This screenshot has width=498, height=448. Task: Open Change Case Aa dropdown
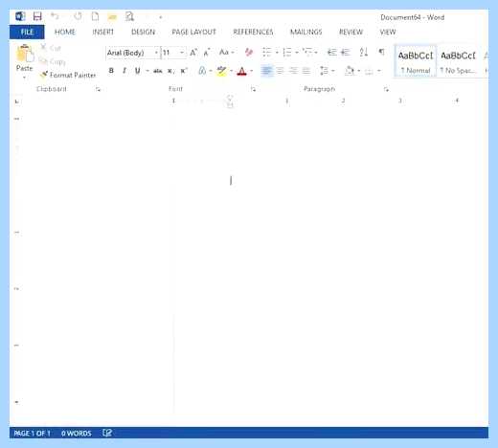(227, 52)
